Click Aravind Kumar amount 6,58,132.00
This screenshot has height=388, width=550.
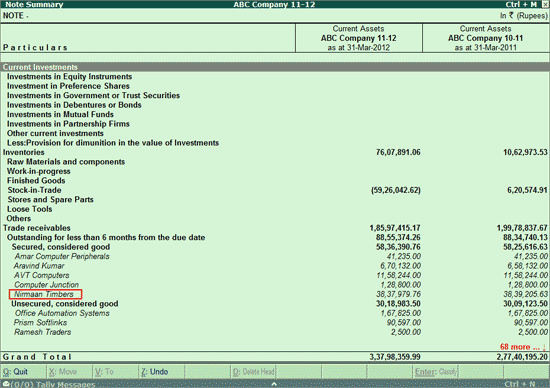point(527,266)
